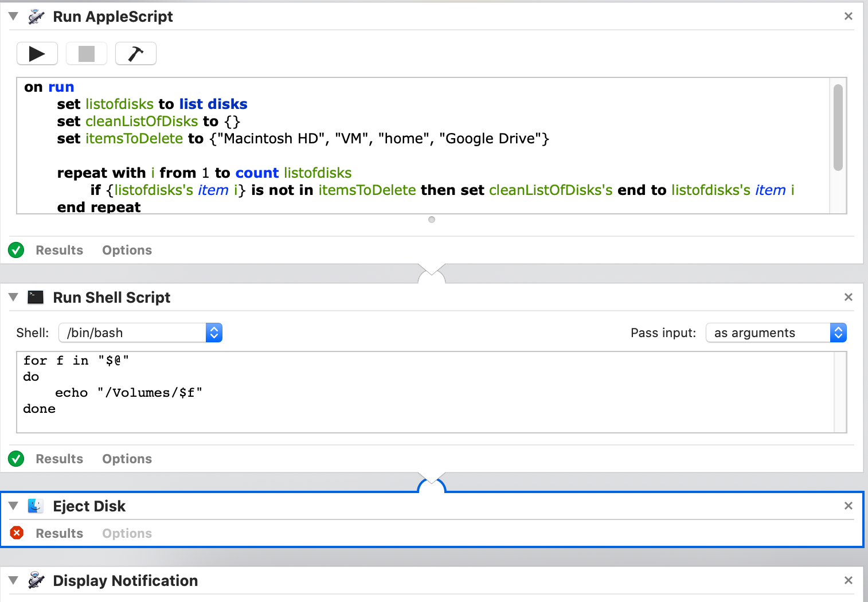Compile the script with the hammer icon
The image size is (868, 602).
(x=136, y=54)
